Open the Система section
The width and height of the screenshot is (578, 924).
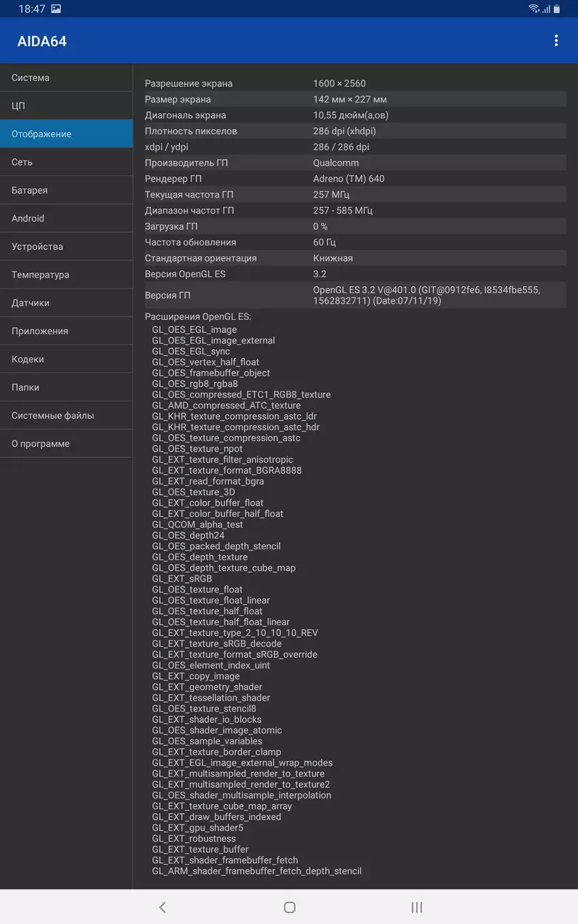66,77
